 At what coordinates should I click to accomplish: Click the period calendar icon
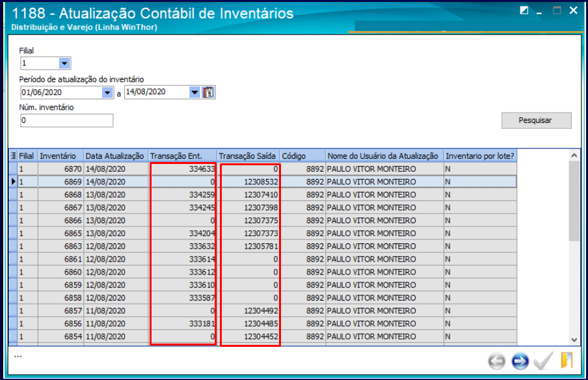coord(209,92)
